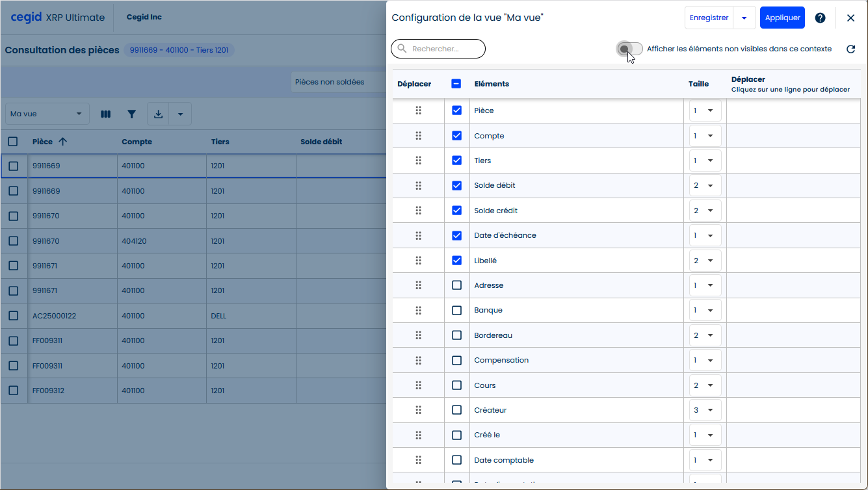868x490 pixels.
Task: Click the Enregistrer button
Action: 709,18
